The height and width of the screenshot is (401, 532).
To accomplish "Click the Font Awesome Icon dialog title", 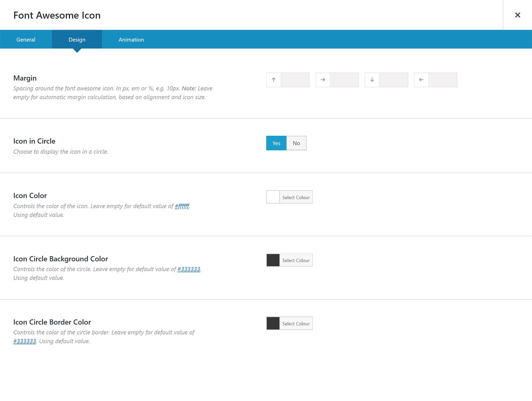I will point(57,15).
